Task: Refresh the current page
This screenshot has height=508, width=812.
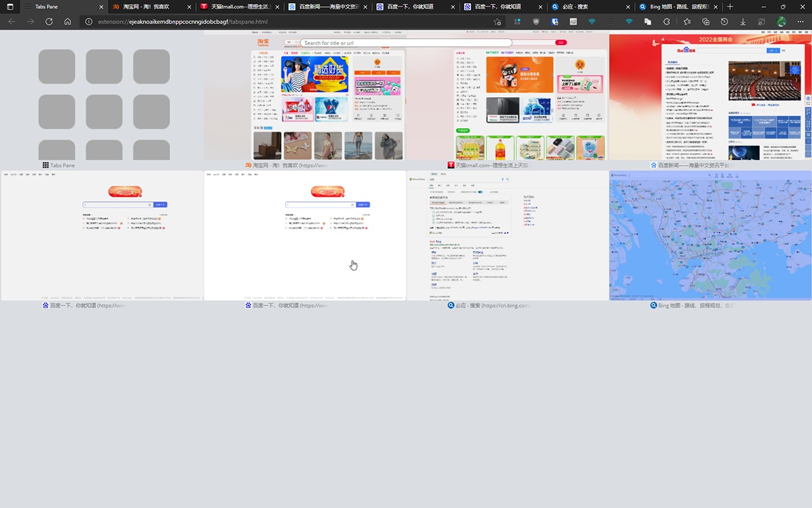Action: pos(49,22)
